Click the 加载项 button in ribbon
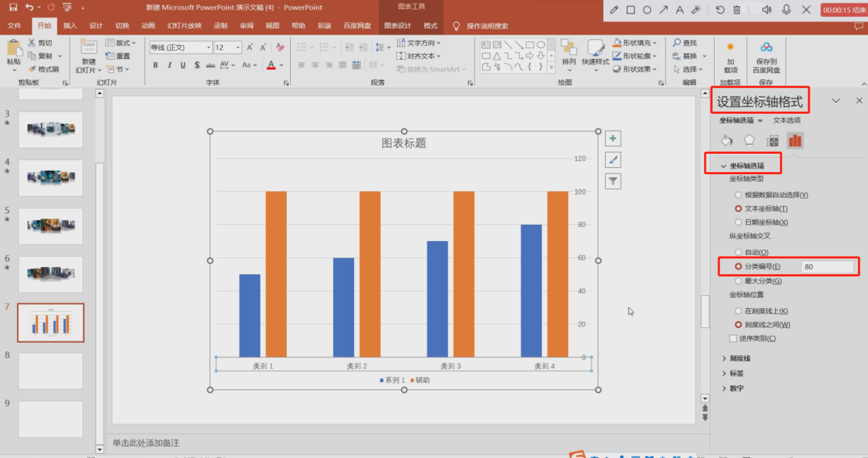The width and height of the screenshot is (868, 458). click(729, 56)
